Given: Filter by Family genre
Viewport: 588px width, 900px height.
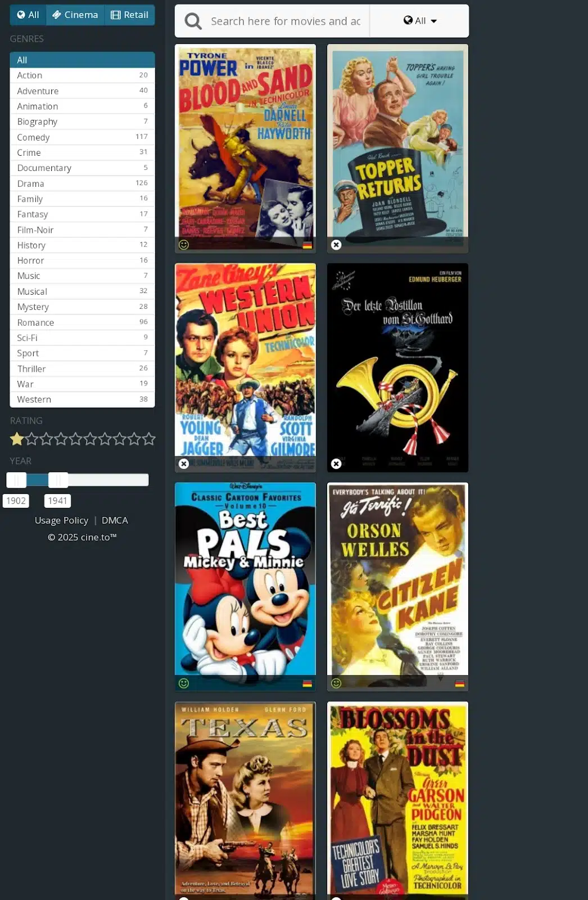Looking at the screenshot, I should (82, 199).
